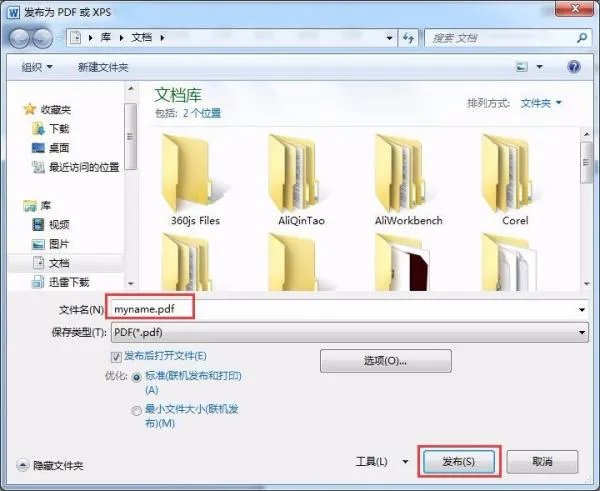Open 桌面 in sidebar
The image size is (600, 491).
pyautogui.click(x=51, y=148)
